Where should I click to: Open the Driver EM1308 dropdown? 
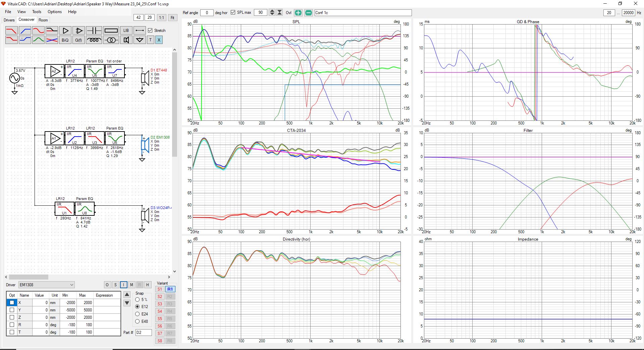pos(46,285)
